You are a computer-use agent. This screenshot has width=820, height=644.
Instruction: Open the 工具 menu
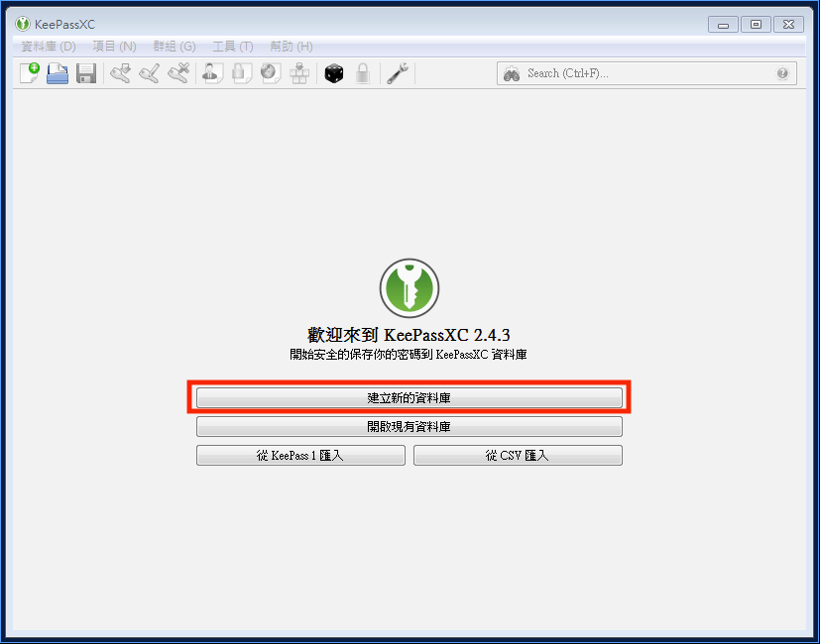click(x=230, y=46)
